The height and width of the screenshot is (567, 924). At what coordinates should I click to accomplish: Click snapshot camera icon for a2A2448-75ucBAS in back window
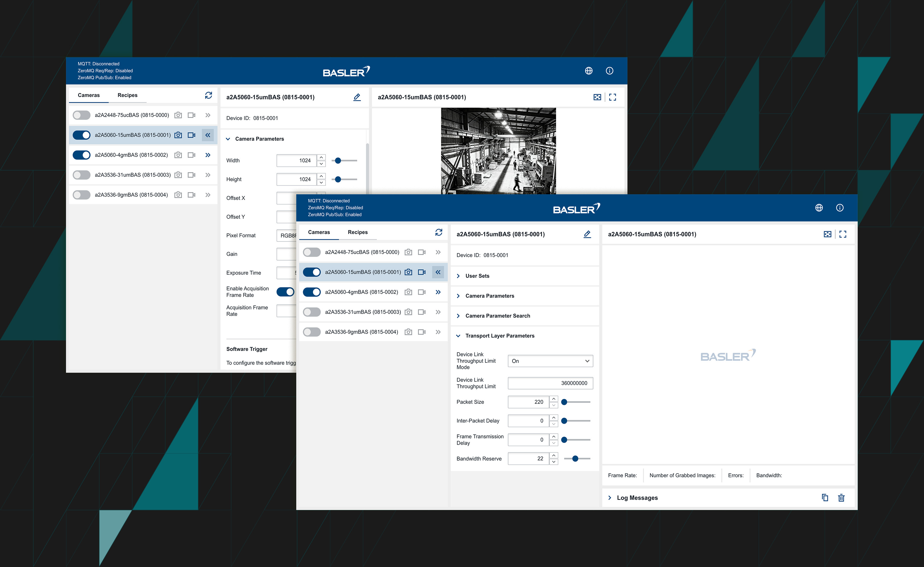[x=178, y=115]
